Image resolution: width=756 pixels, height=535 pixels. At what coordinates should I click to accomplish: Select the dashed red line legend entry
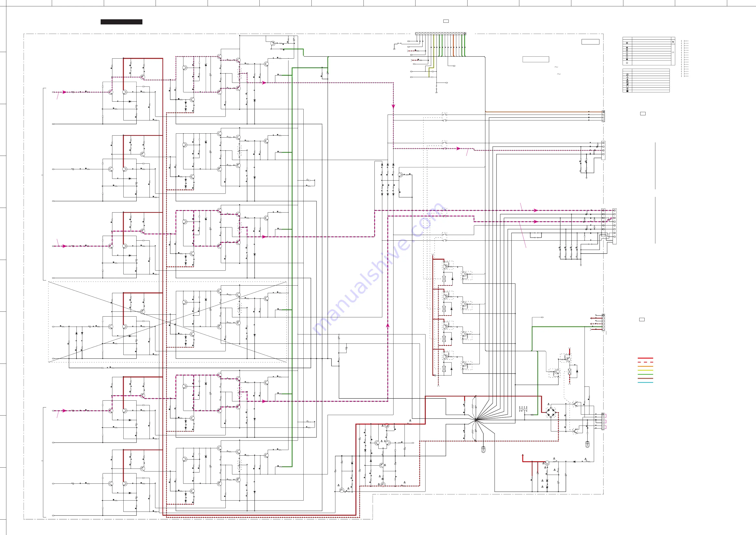click(645, 362)
